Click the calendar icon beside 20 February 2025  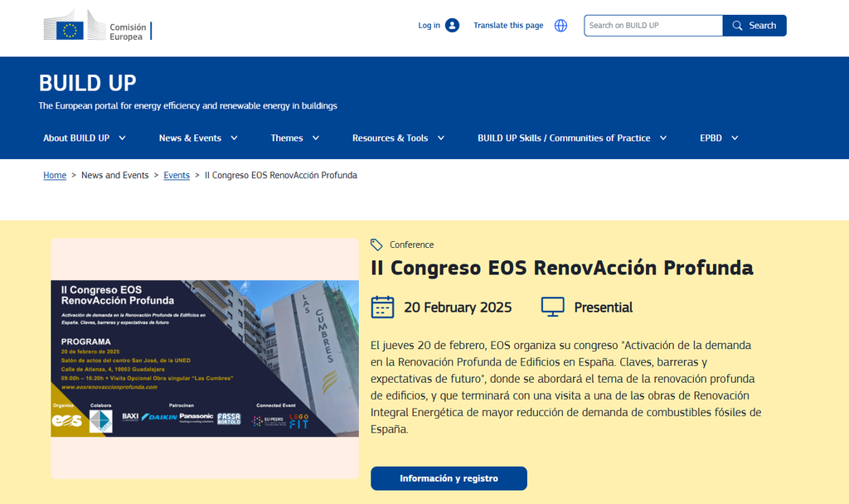(382, 307)
